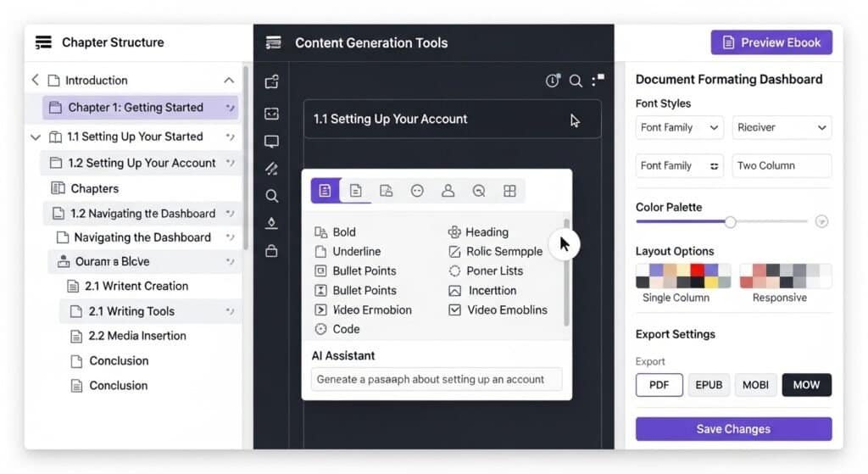Choose MOW export format

click(807, 385)
